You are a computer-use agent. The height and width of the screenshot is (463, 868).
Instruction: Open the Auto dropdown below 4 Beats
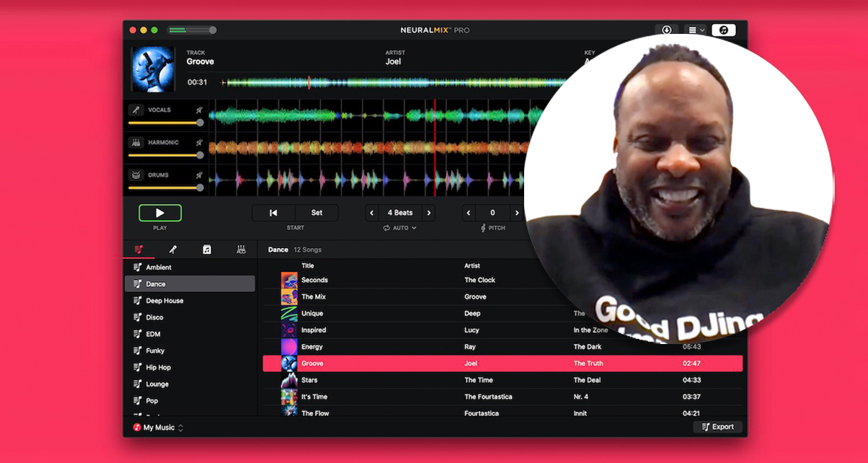(x=399, y=228)
